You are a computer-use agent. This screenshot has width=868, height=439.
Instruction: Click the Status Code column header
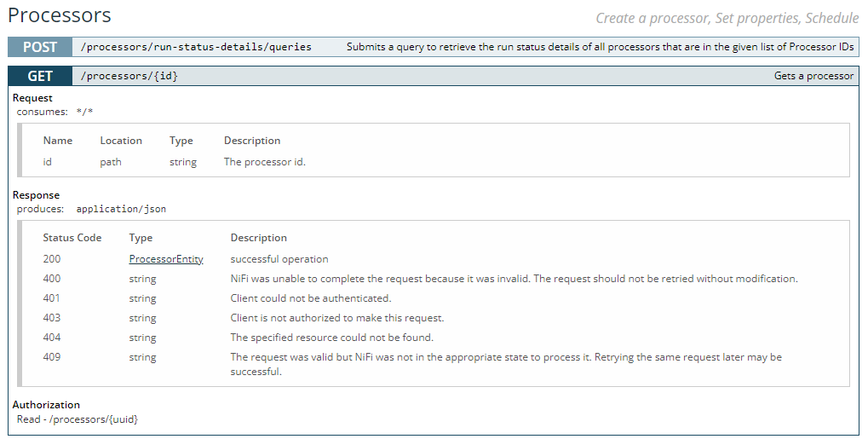point(72,238)
